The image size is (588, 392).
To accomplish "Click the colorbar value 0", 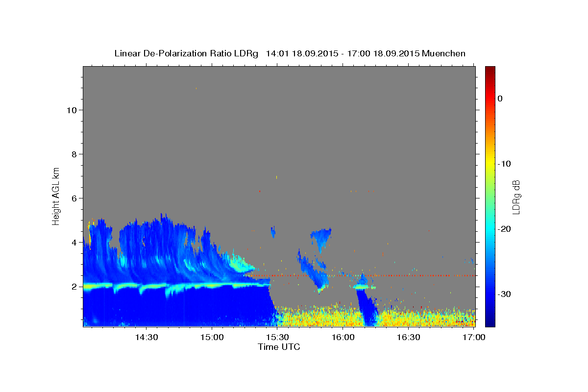I will coord(500,98).
